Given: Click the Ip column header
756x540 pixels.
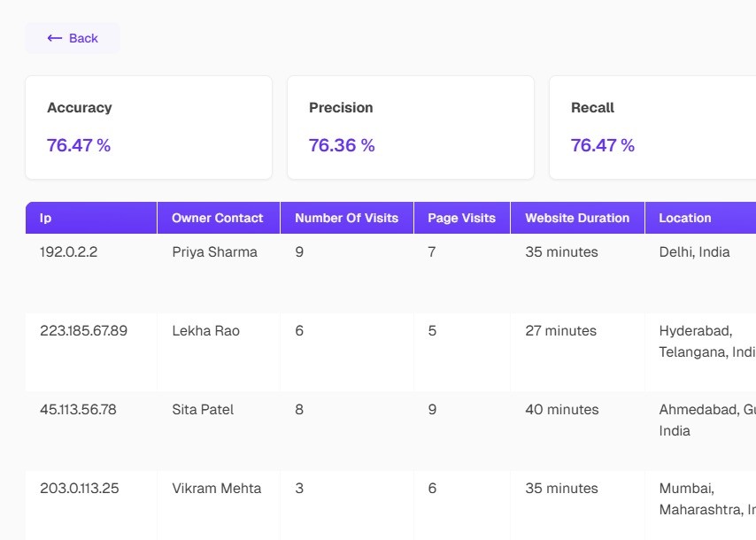Looking at the screenshot, I should tap(91, 218).
